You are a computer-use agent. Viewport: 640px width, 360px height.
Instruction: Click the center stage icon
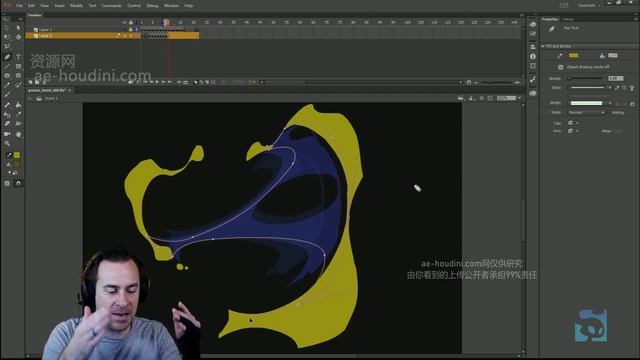click(x=482, y=98)
